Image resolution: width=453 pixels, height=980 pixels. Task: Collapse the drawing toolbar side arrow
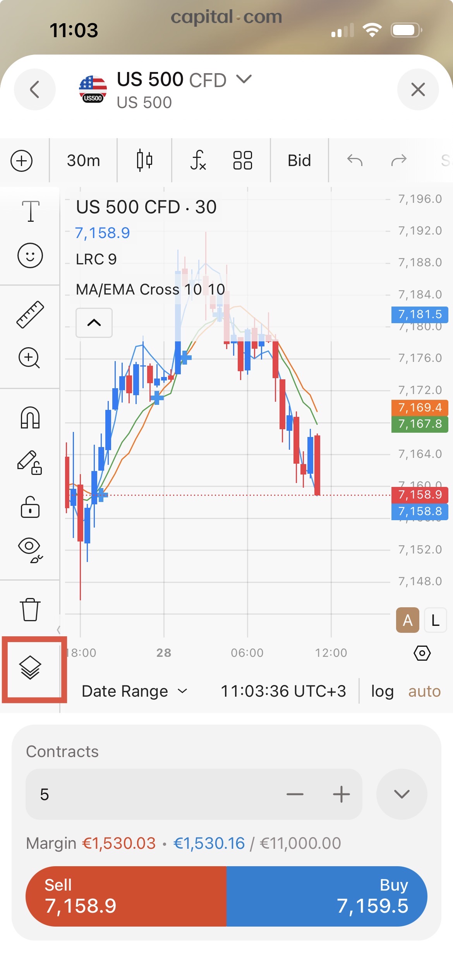pos(58,630)
